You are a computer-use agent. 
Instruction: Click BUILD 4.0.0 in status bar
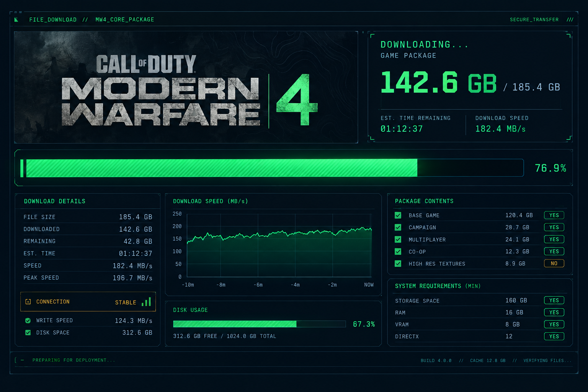click(436, 361)
